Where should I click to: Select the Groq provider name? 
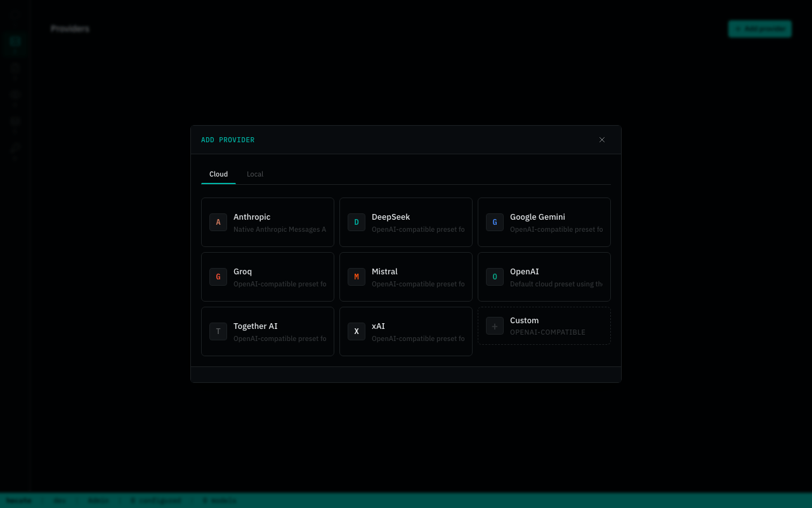tap(242, 272)
